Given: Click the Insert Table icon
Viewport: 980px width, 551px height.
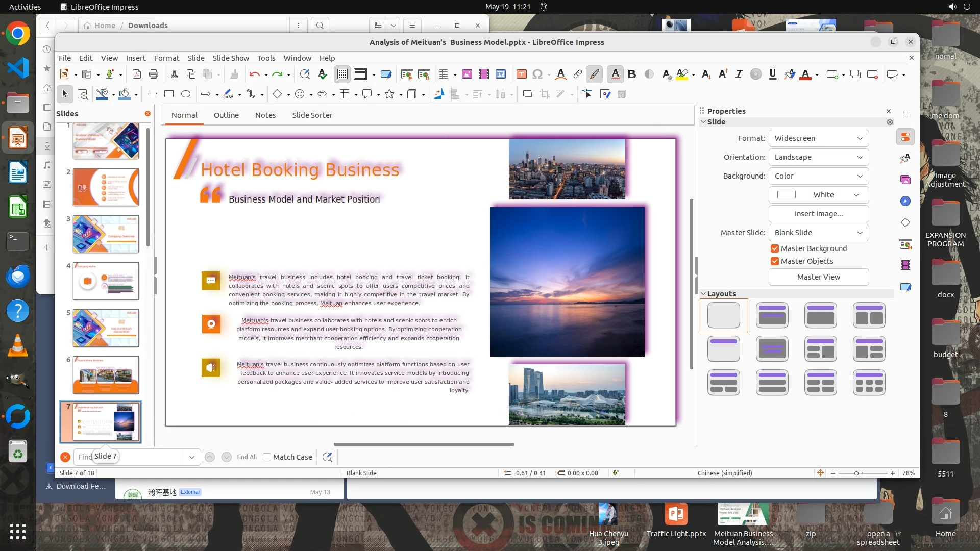Looking at the screenshot, I should pos(443,74).
